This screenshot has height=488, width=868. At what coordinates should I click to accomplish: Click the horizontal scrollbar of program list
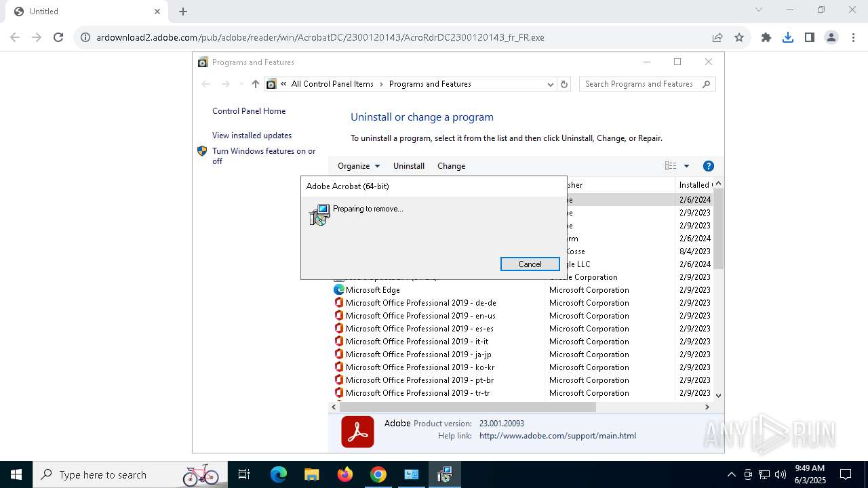click(467, 407)
